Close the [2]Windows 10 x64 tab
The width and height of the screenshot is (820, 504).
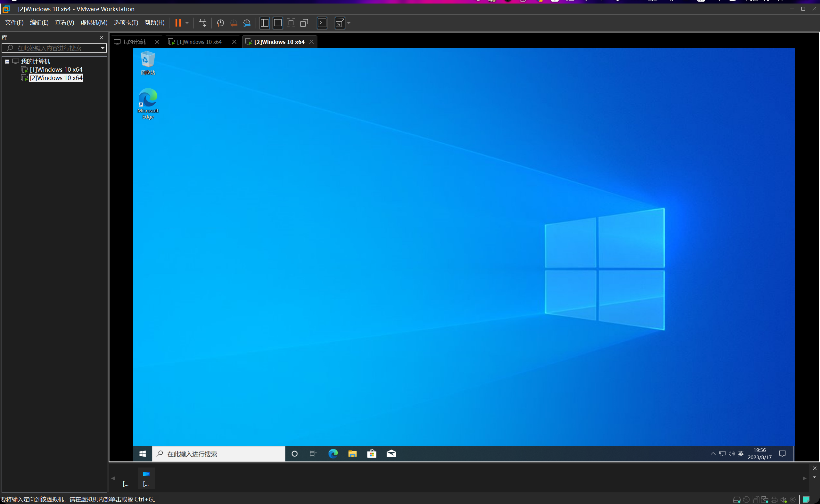(x=311, y=42)
